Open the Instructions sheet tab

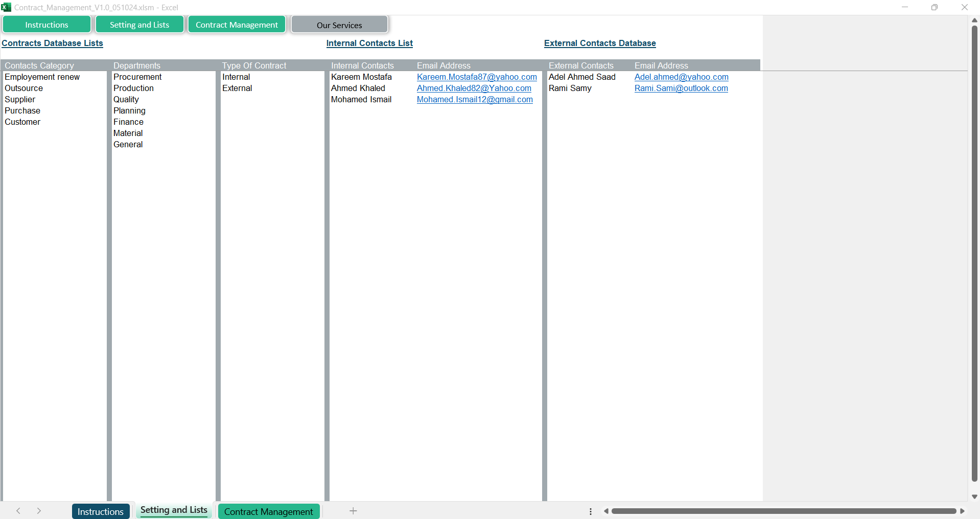click(x=101, y=511)
